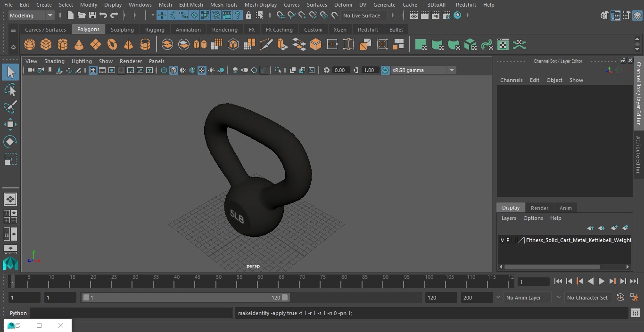
Task: Click the Python command line label
Action: [x=18, y=313]
